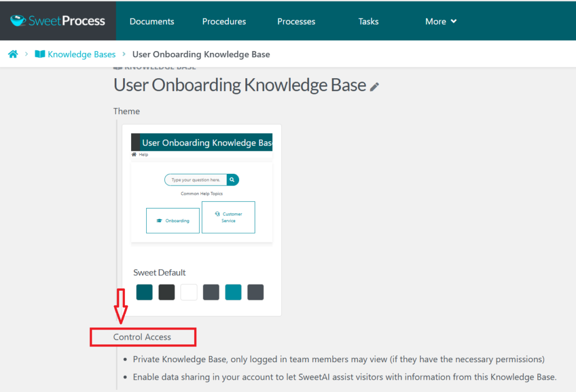Click the User Onboarding Knowledge Base heading
Viewport: 576px width, 392px height.
click(x=240, y=85)
